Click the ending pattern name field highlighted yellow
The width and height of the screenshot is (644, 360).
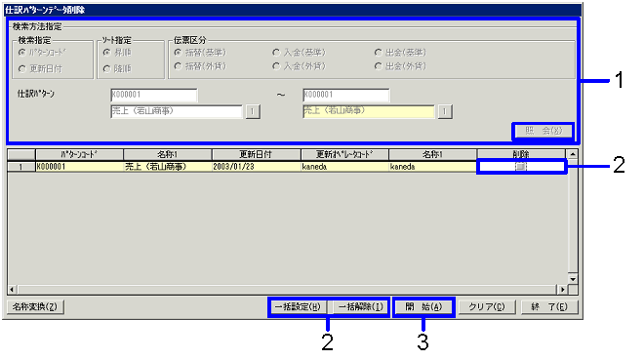pos(369,111)
